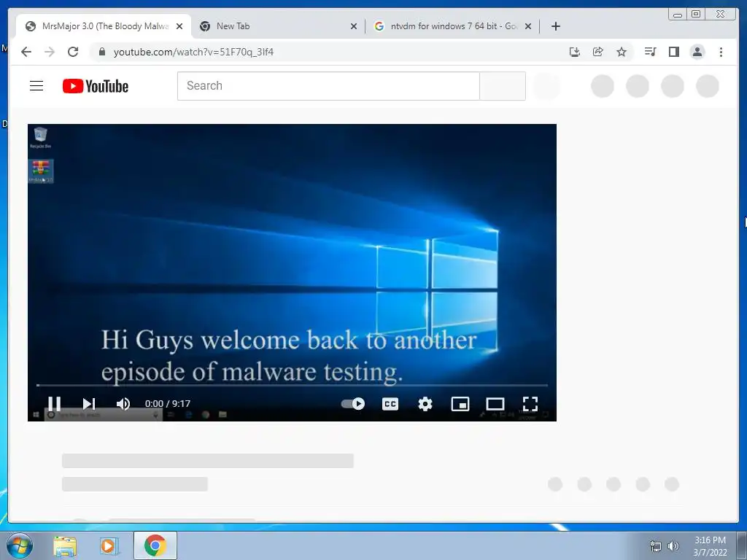This screenshot has height=560, width=747.
Task: Open the media controls icon
Action: pyautogui.click(x=650, y=52)
